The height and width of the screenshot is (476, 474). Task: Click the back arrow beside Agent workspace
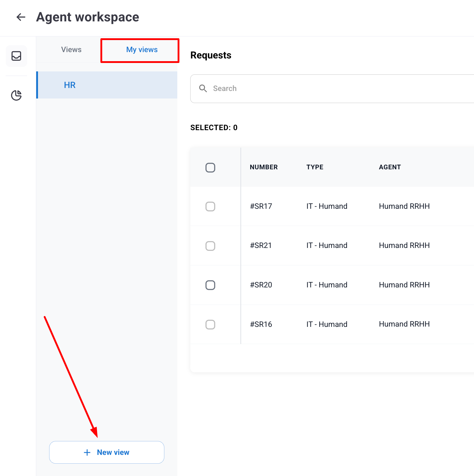click(21, 17)
